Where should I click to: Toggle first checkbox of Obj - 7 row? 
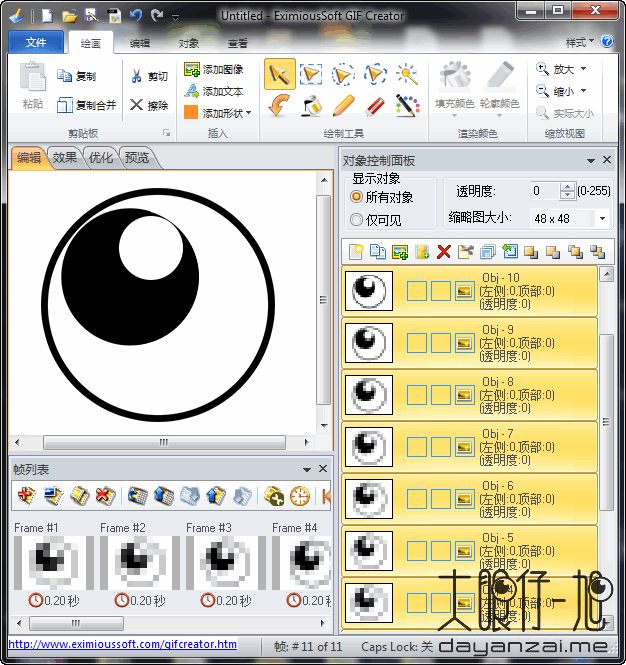point(416,447)
